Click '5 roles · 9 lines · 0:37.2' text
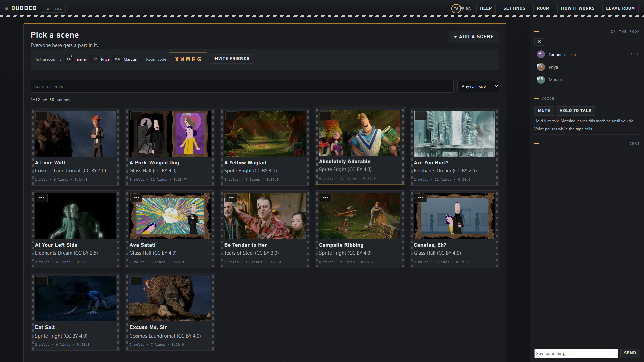The image size is (644, 362). (x=346, y=262)
